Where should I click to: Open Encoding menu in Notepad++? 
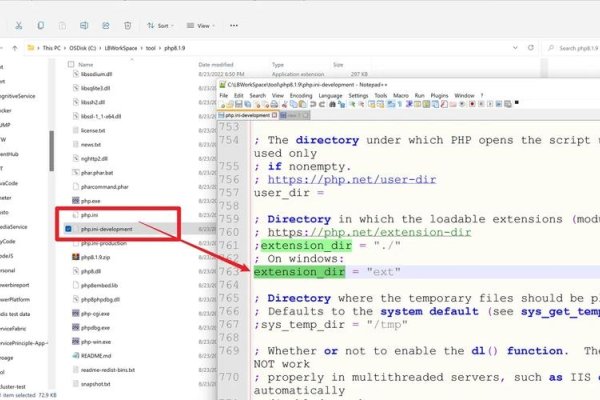tap(301, 95)
